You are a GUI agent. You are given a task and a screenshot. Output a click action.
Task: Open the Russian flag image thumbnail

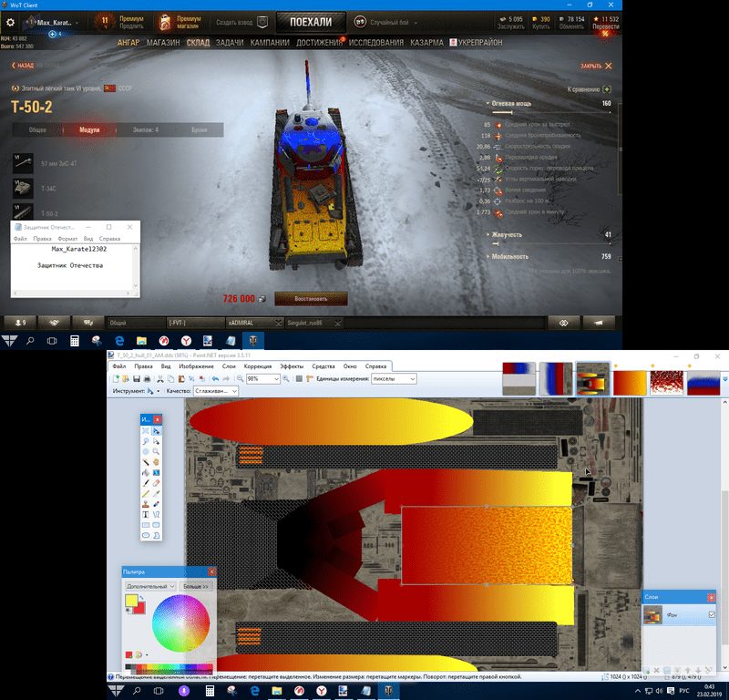tap(703, 383)
